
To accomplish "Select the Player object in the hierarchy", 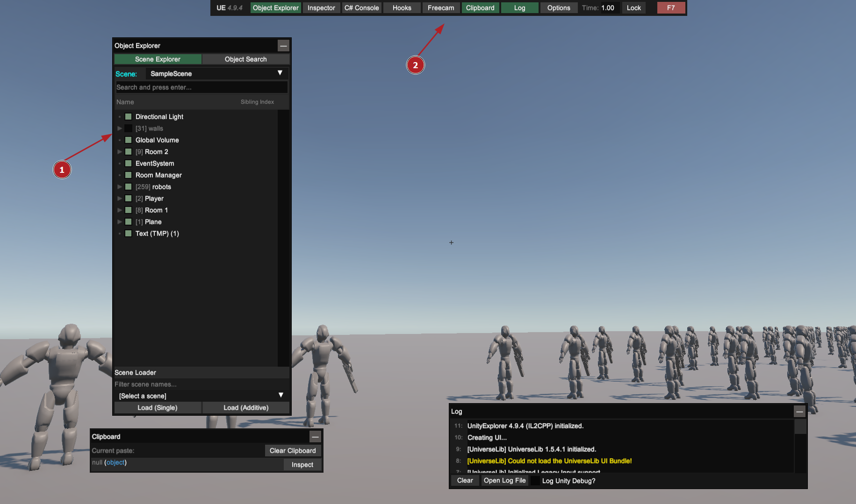I will (x=154, y=199).
